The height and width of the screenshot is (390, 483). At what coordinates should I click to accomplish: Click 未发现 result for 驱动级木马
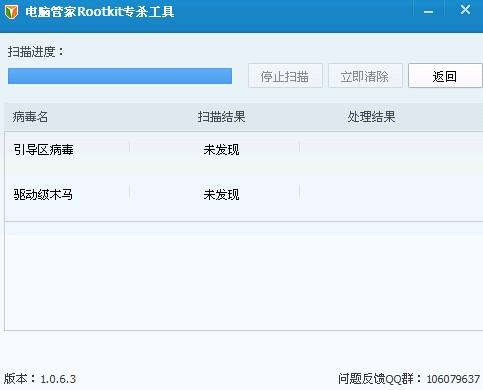tap(221, 195)
